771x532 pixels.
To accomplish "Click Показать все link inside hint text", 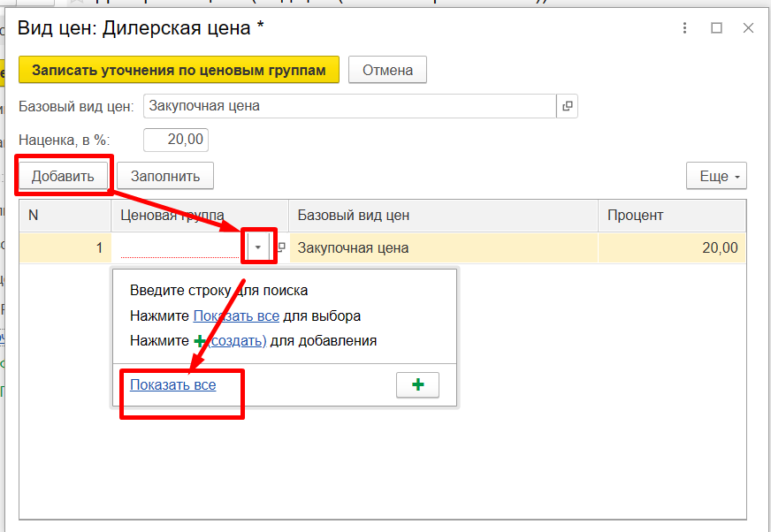I will 236,315.
